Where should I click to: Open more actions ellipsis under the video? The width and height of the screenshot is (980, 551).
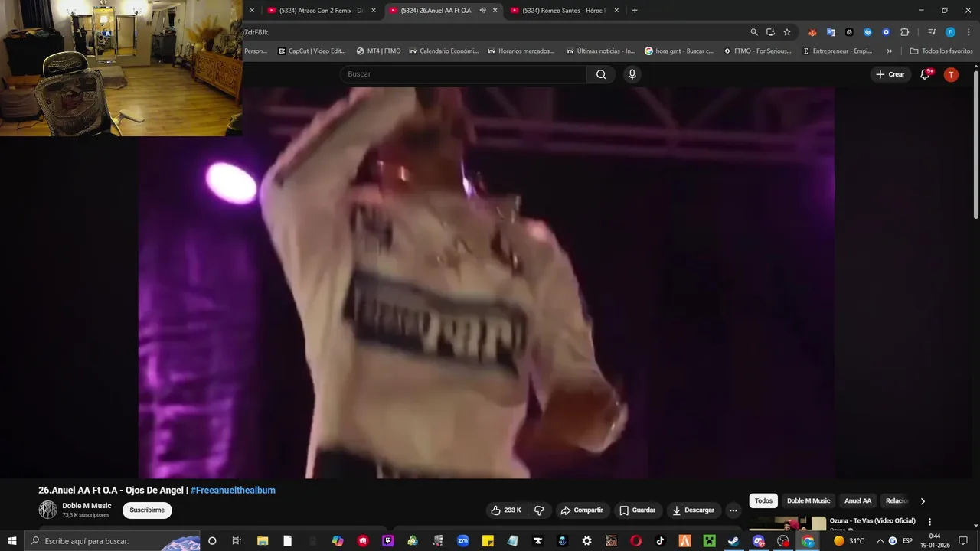(x=733, y=510)
